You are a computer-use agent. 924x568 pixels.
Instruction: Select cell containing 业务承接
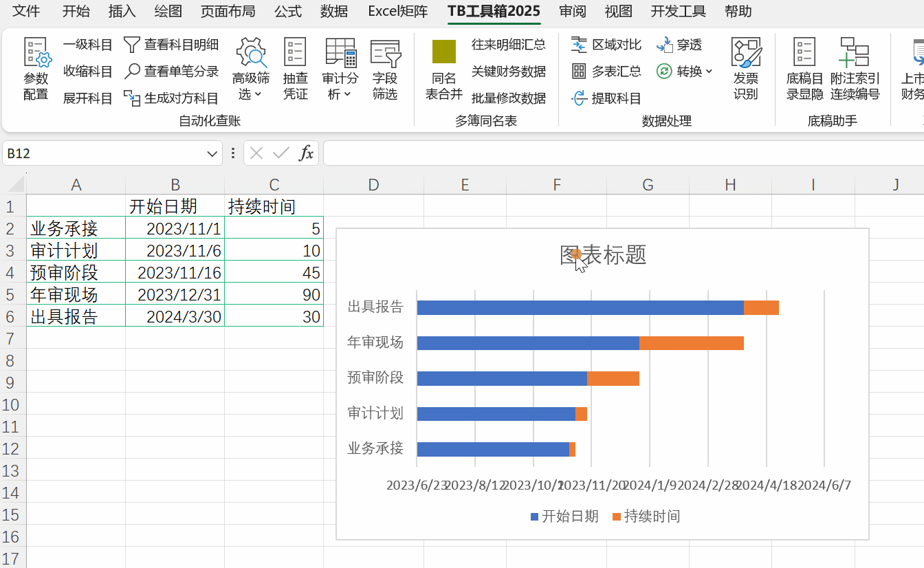point(76,228)
